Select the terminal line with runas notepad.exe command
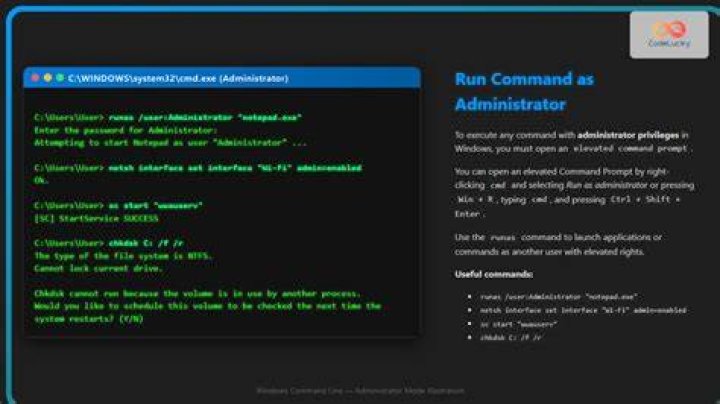 (x=168, y=118)
